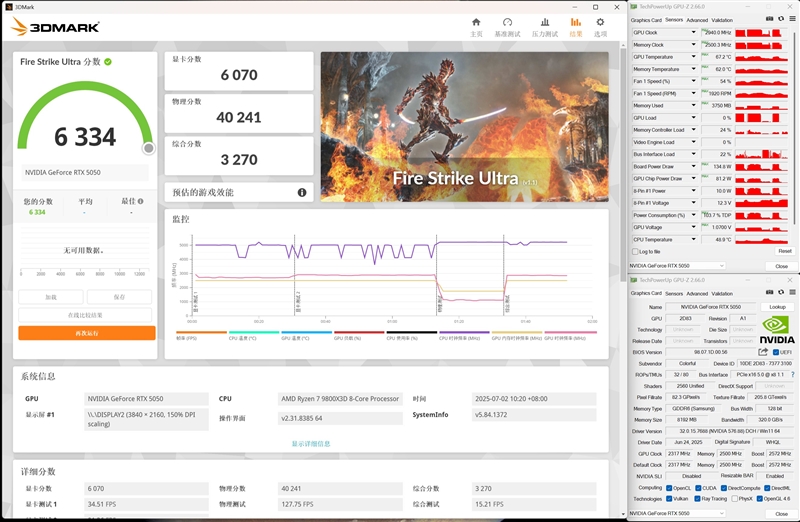The width and height of the screenshot is (800, 522).
Task: Open the options (选项) gear icon
Action: [x=601, y=22]
